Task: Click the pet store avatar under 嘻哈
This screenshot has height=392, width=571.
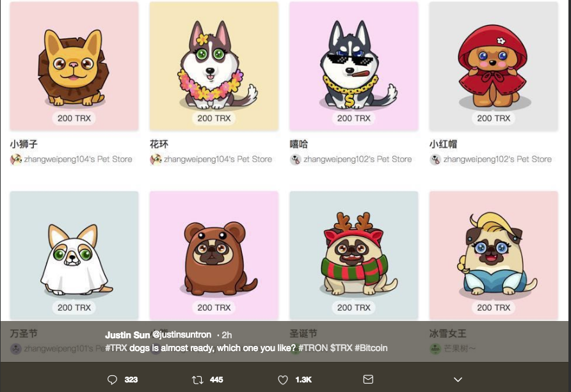Action: tap(296, 159)
